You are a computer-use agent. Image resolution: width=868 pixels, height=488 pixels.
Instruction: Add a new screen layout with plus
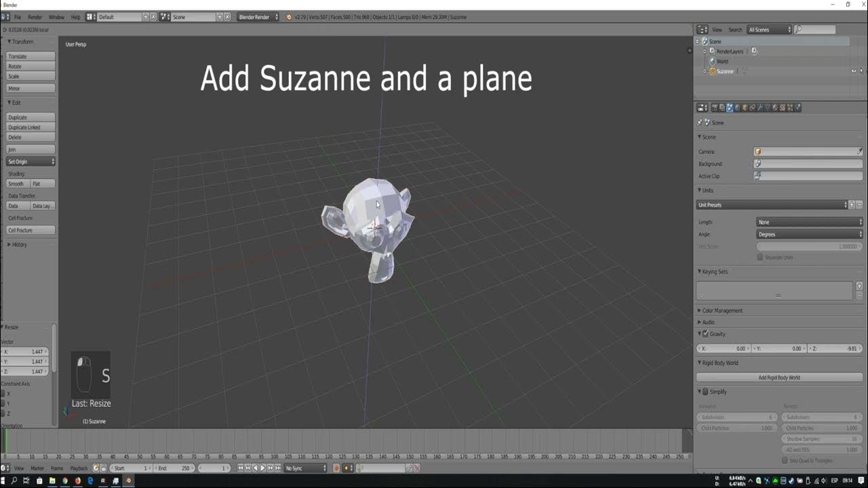point(145,17)
